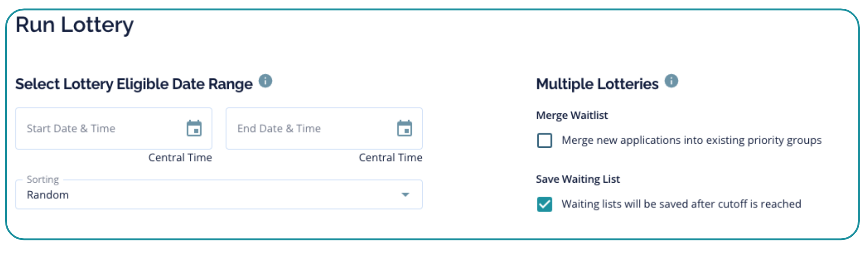Uncheck the Save Waiting List checkbox
The image size is (868, 273).
pyautogui.click(x=544, y=204)
